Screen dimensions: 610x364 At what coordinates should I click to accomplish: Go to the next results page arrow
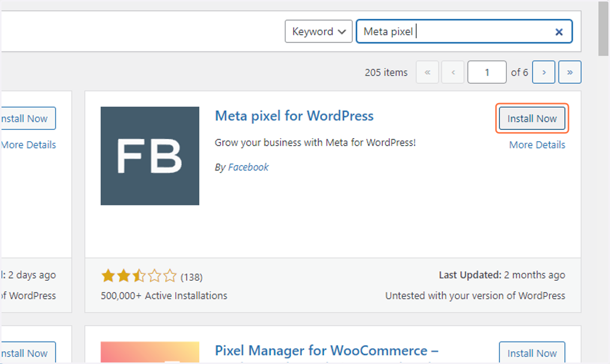[544, 72]
